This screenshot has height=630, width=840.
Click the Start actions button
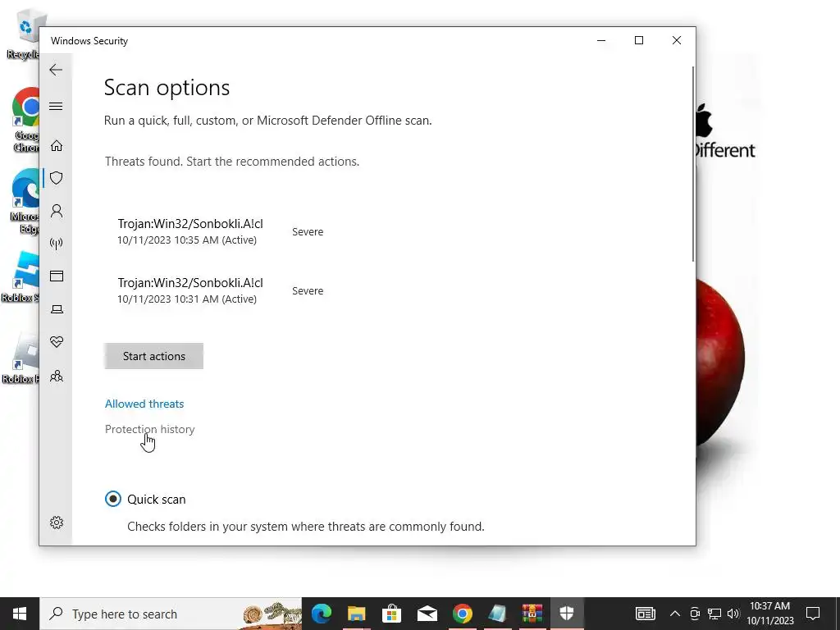[153, 356]
